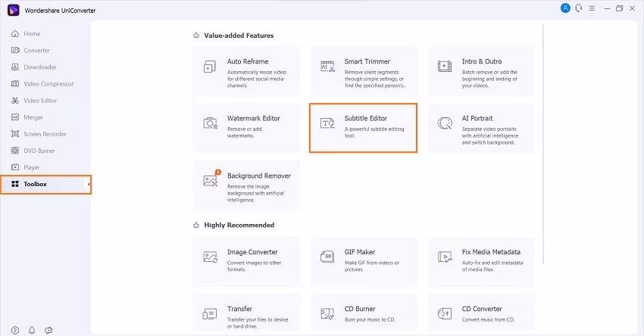Click the Auto Reframe feature icon
The height and width of the screenshot is (336, 644).
[210, 67]
